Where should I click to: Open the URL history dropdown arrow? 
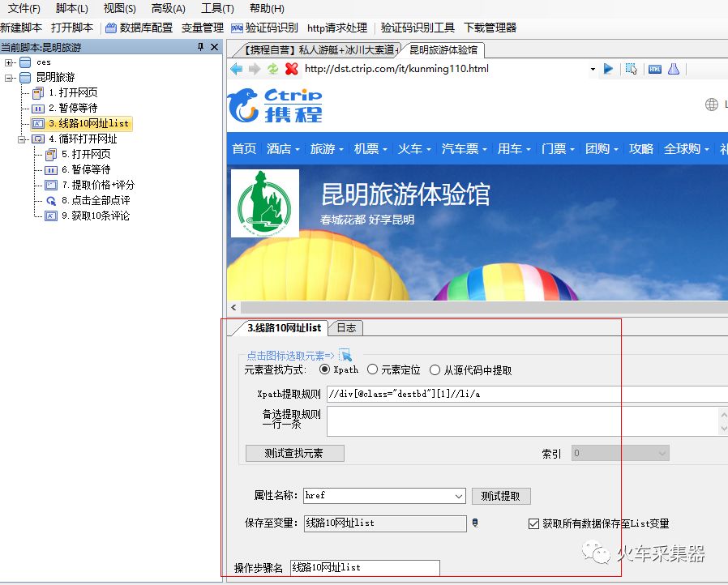click(593, 69)
